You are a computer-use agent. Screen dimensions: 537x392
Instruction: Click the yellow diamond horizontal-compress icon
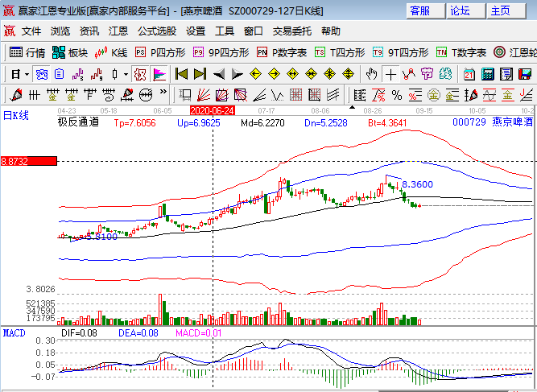(311, 73)
